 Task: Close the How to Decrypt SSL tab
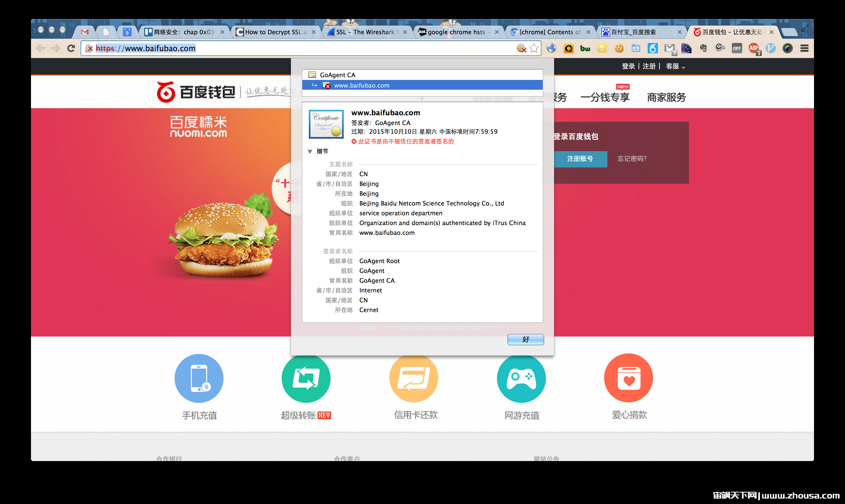(314, 32)
